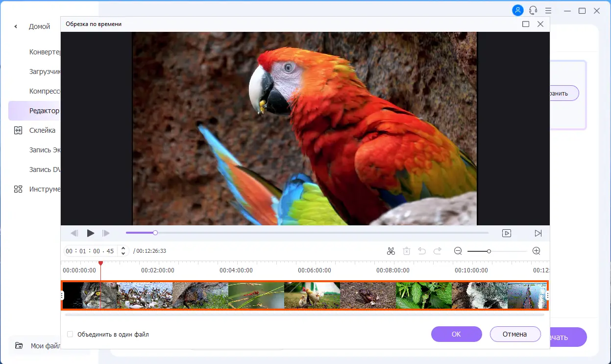Jump to the end of the clip

click(x=538, y=233)
